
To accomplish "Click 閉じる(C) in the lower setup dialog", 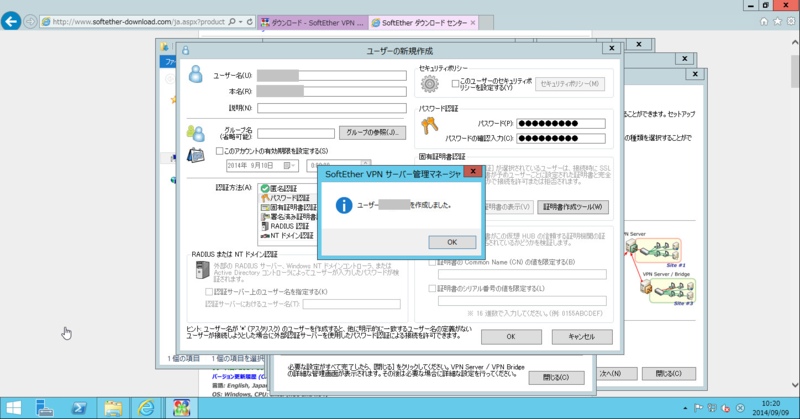I will pyautogui.click(x=556, y=378).
